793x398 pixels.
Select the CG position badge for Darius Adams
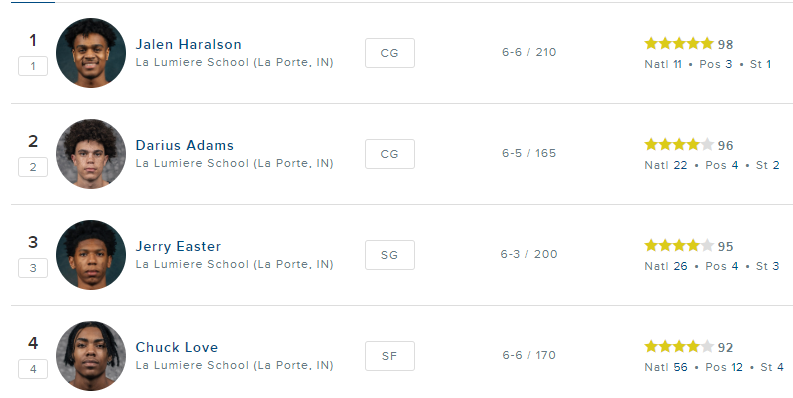390,154
